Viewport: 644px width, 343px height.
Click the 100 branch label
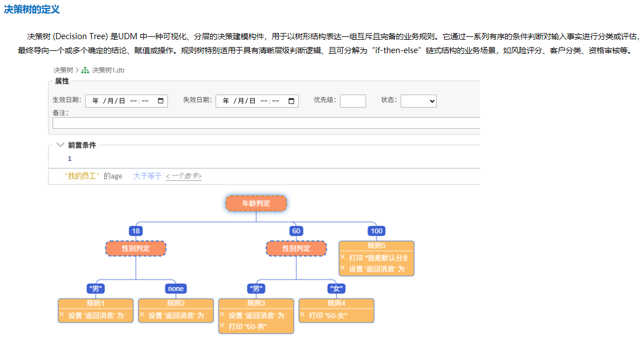click(376, 231)
